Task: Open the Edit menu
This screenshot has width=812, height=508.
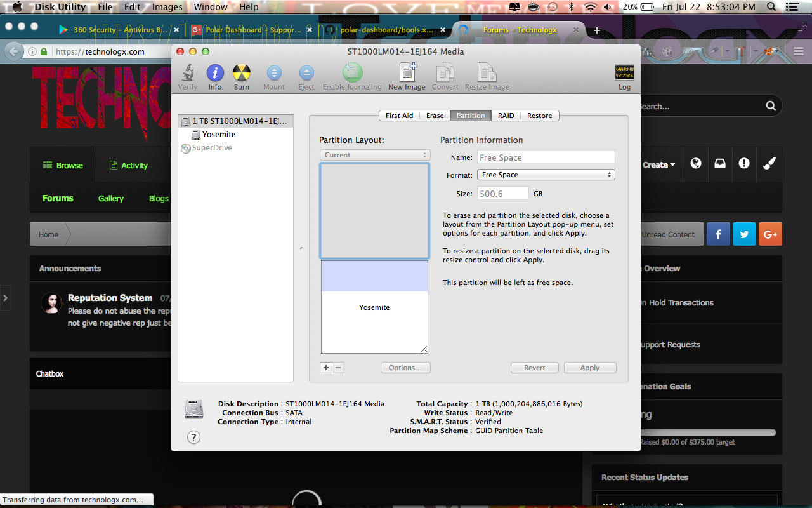Action: click(x=133, y=7)
